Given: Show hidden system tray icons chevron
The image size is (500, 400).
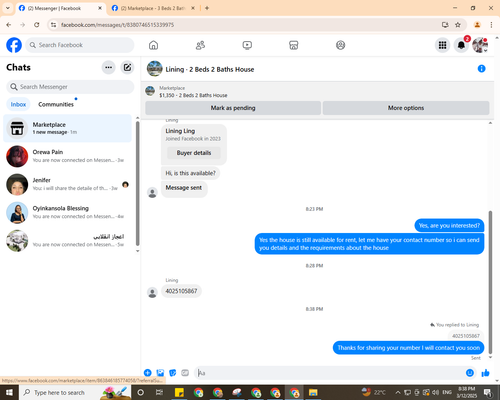Looking at the screenshot, I should [398, 392].
